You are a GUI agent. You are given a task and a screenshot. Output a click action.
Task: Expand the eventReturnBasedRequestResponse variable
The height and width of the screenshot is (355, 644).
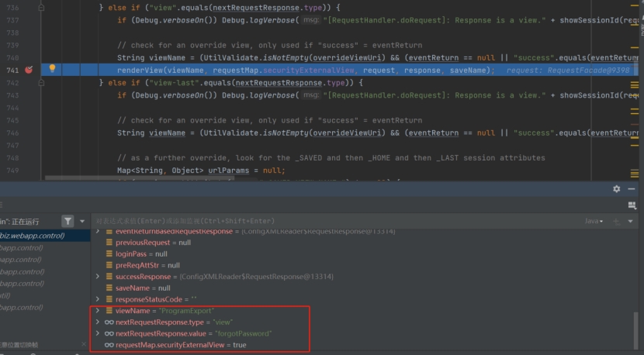98,232
